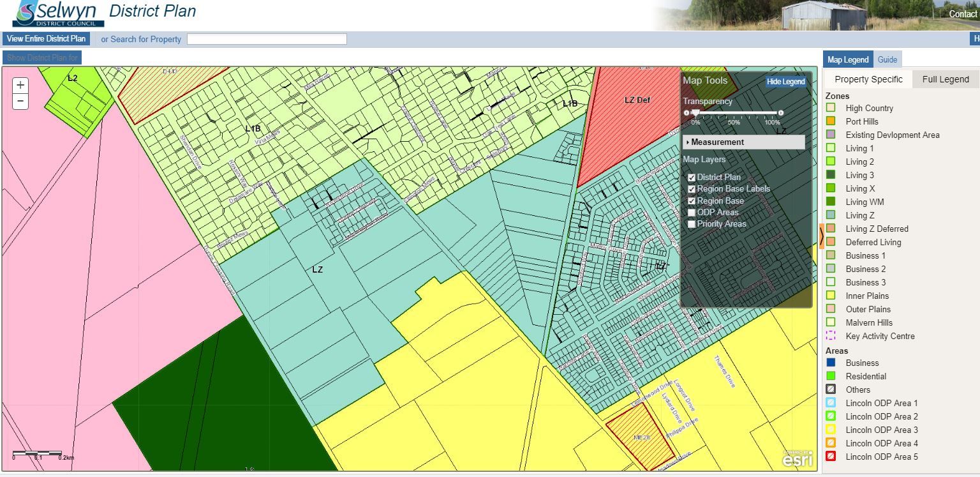Click the Port Hills zone swatch
The image size is (980, 477).
(x=831, y=121)
